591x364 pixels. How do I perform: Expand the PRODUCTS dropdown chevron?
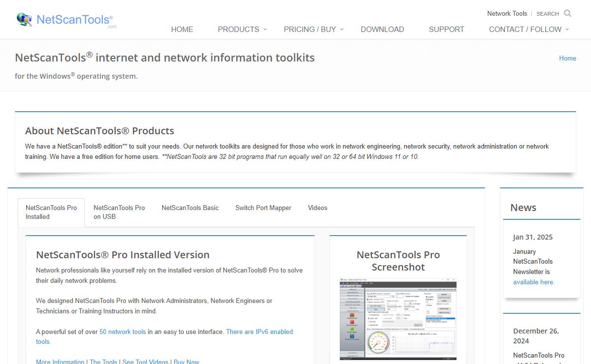coord(264,30)
